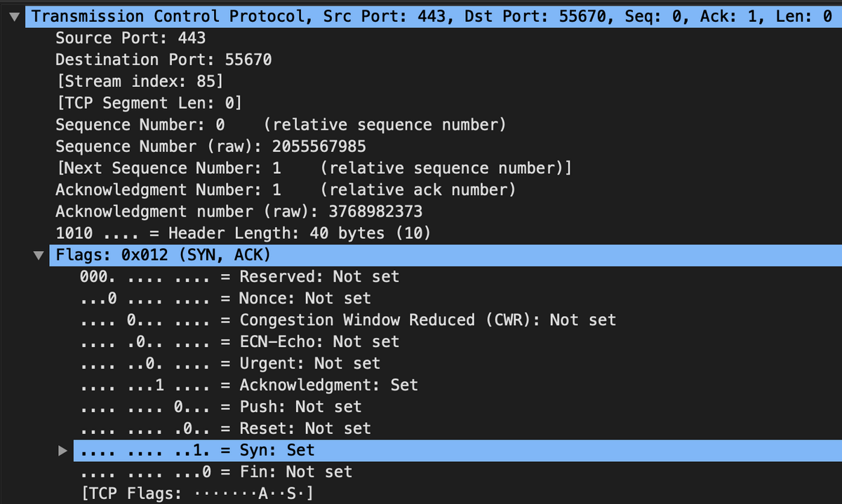Select the TCP Segment Len row
This screenshot has width=842, height=504.
[149, 103]
